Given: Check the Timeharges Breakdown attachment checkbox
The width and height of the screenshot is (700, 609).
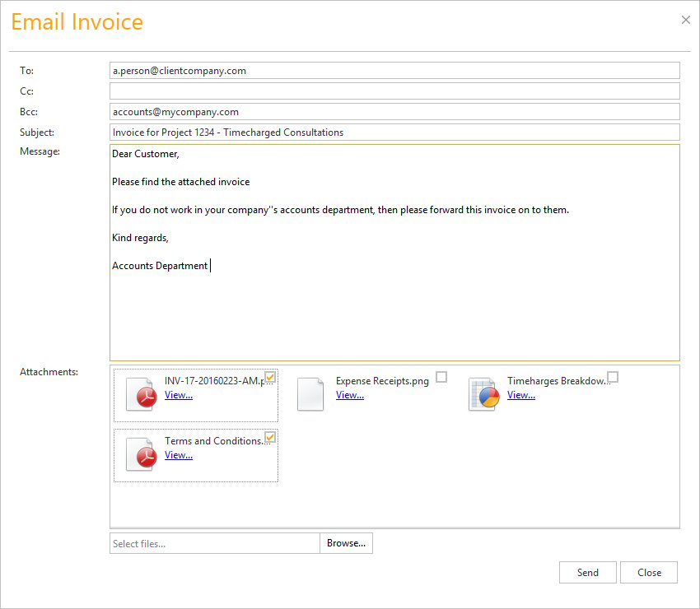Looking at the screenshot, I should click(613, 377).
